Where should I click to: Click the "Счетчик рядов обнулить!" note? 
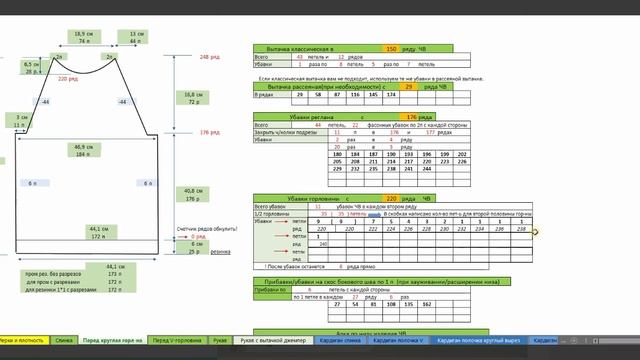(x=207, y=229)
